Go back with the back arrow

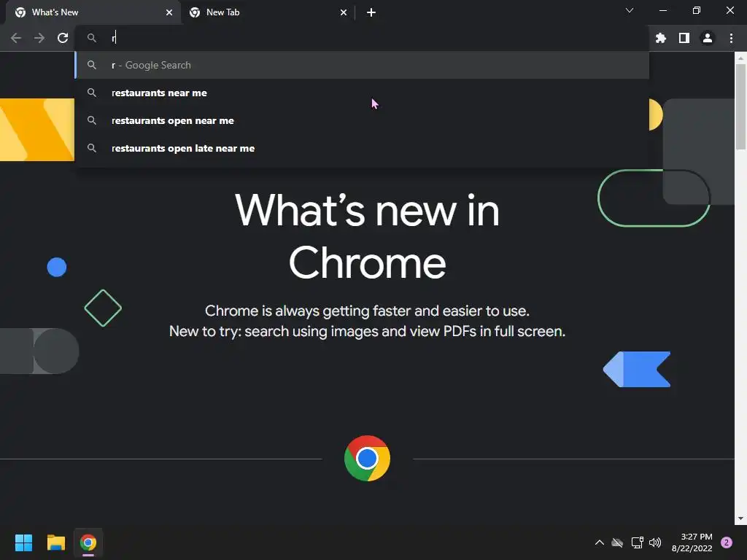(16, 38)
